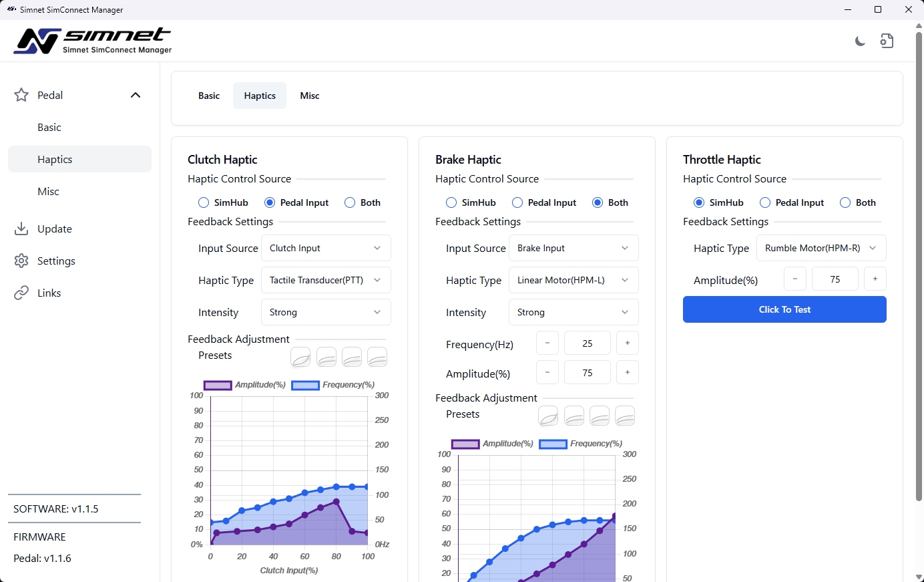This screenshot has height=582, width=924.
Task: Open the config file icon in header
Action: 887,41
